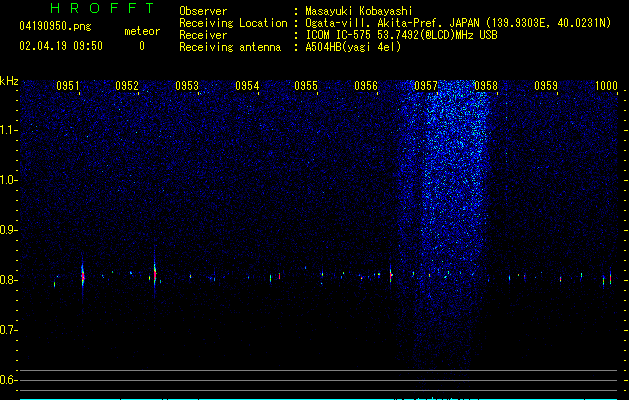Click the 0.8 kHz axis label
Screen dimensions: 629x400
coord(8,280)
